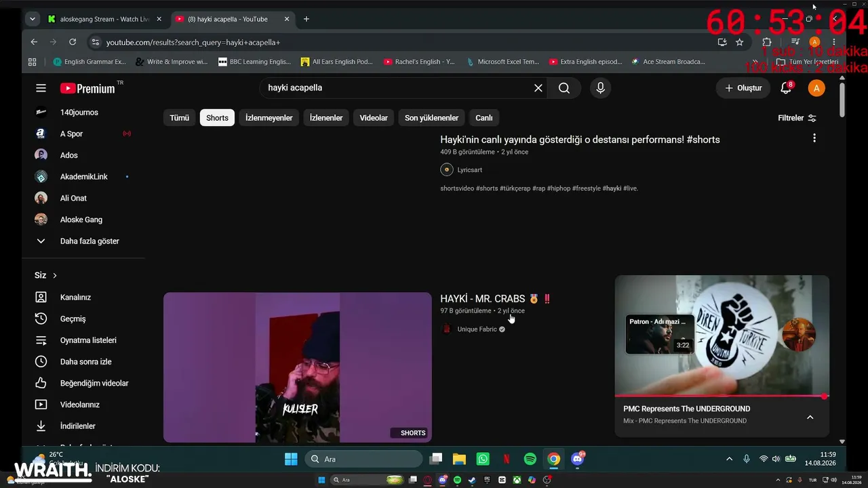Switch to the hayki acapella YouTube tab
The width and height of the screenshot is (868, 488).
click(233, 19)
